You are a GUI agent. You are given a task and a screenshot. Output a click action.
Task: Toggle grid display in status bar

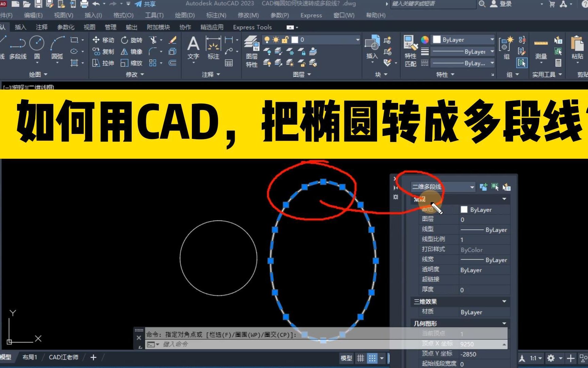pos(361,358)
